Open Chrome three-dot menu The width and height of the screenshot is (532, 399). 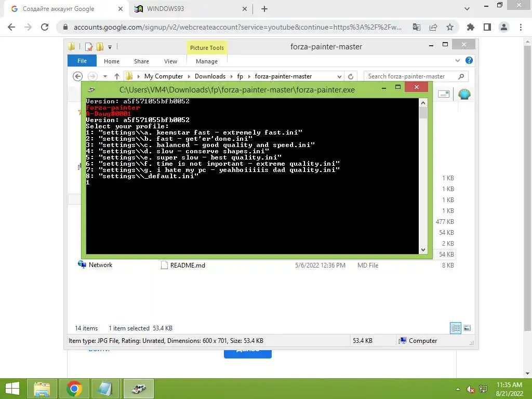(521, 27)
